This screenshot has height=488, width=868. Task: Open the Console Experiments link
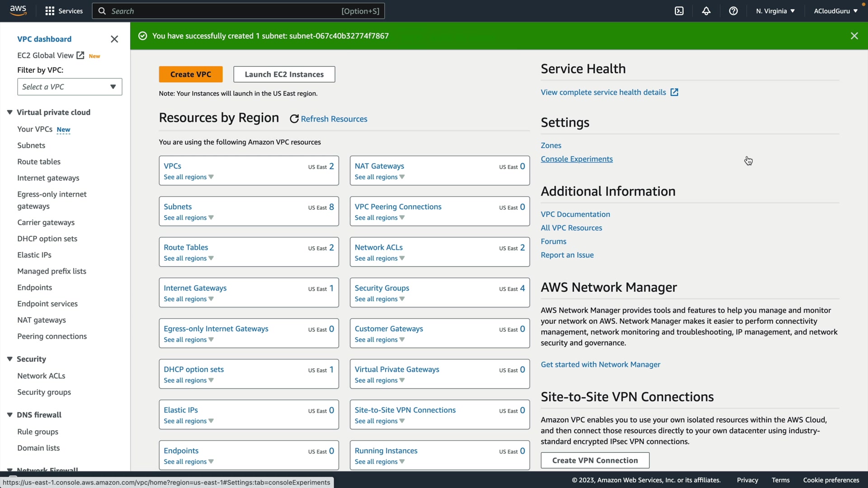[x=576, y=159]
